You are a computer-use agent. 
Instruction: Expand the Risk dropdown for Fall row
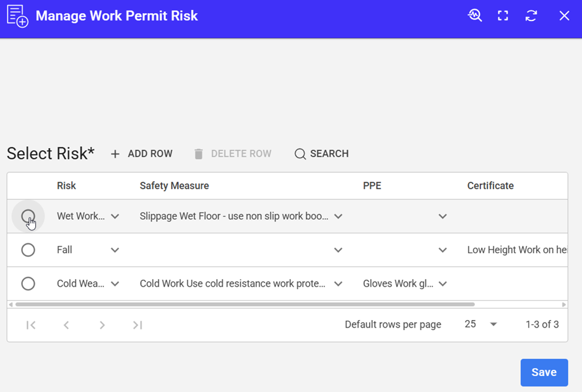(115, 250)
